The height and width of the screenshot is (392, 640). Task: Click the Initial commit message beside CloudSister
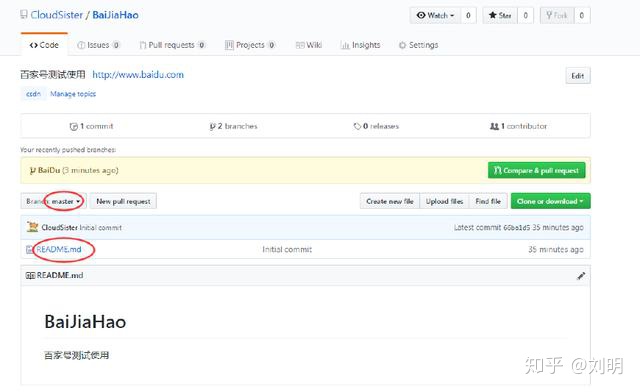point(101,227)
